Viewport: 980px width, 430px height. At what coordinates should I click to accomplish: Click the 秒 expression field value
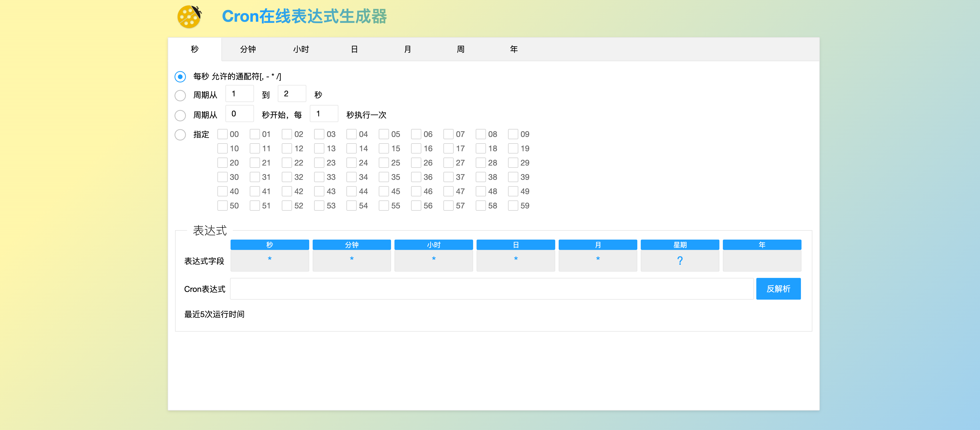(x=270, y=260)
